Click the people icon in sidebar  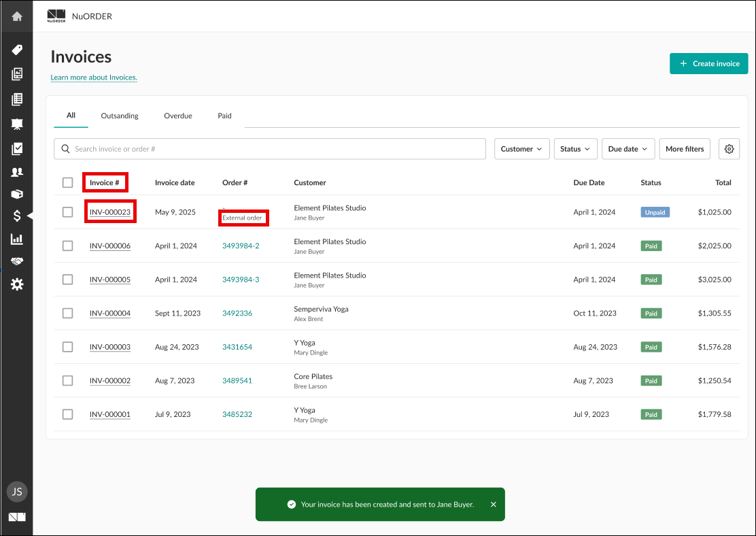17,172
